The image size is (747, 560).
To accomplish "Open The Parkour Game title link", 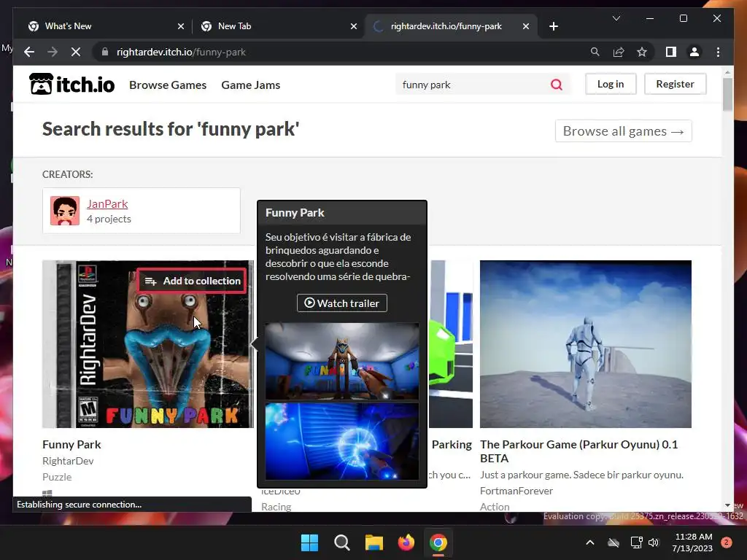I will [x=578, y=451].
